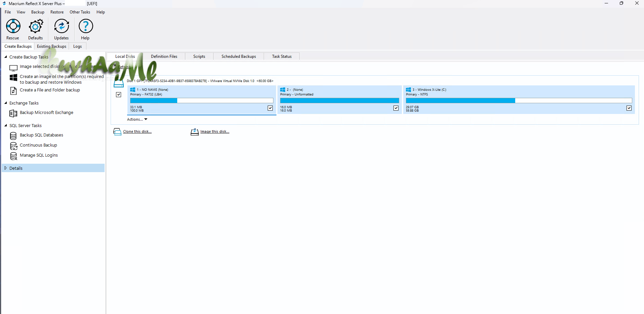Switch to the Logs tab
The image size is (644, 314).
click(x=77, y=46)
